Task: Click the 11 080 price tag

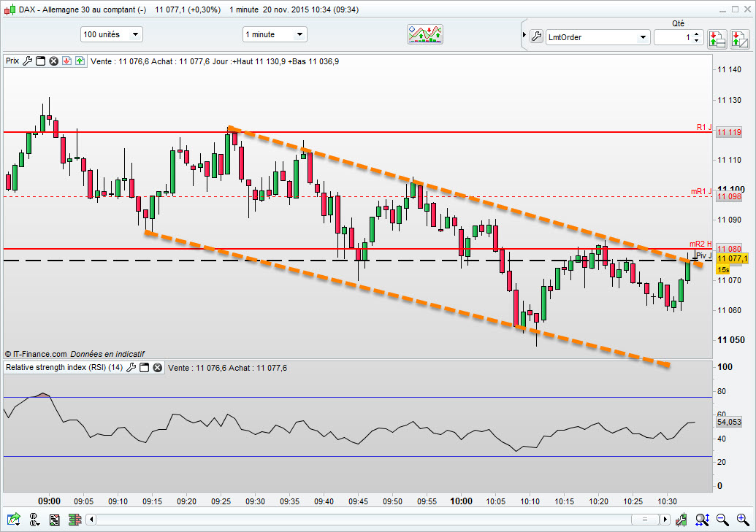Action: click(729, 249)
